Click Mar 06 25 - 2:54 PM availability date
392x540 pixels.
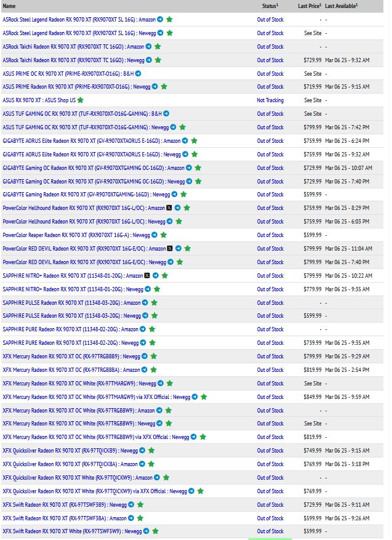click(x=347, y=369)
